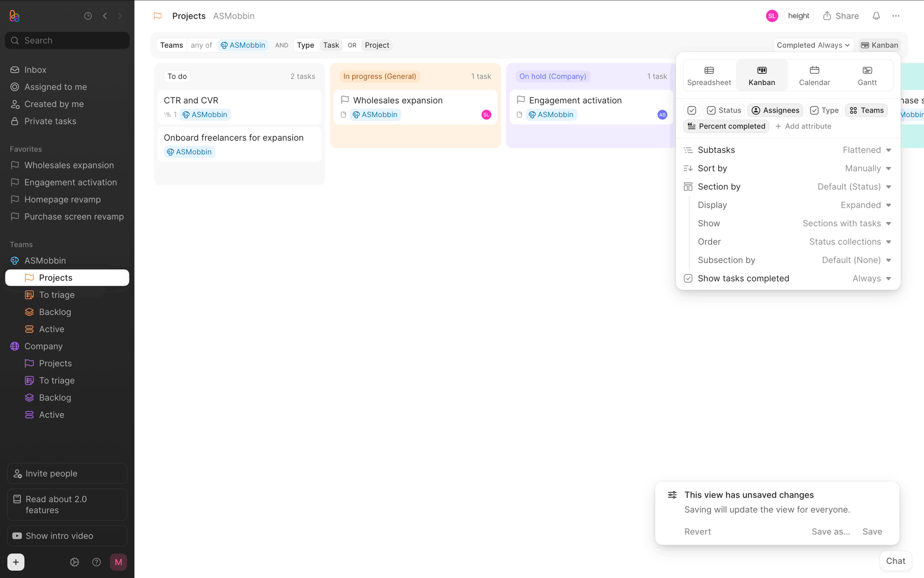
Task: Go back with the left arrow
Action: tap(105, 16)
